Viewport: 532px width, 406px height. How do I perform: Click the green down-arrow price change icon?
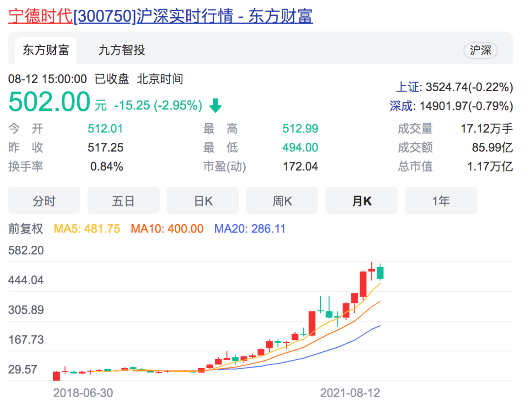pyautogui.click(x=215, y=105)
